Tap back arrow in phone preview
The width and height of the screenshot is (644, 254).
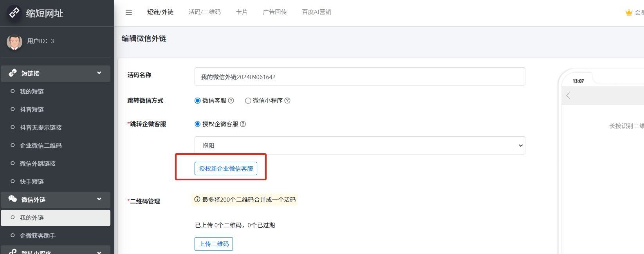[x=568, y=96]
